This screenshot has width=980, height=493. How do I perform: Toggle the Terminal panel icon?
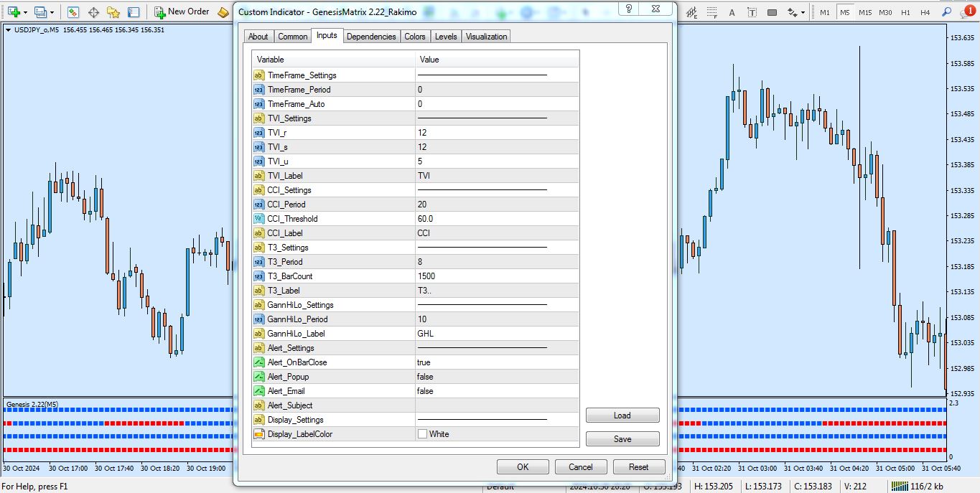click(134, 12)
